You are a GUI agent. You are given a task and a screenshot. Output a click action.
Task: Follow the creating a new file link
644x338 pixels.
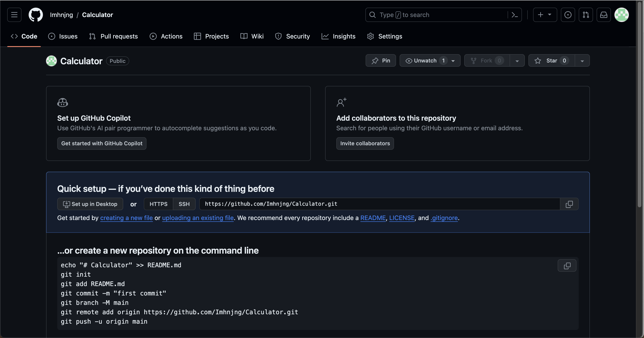click(127, 218)
